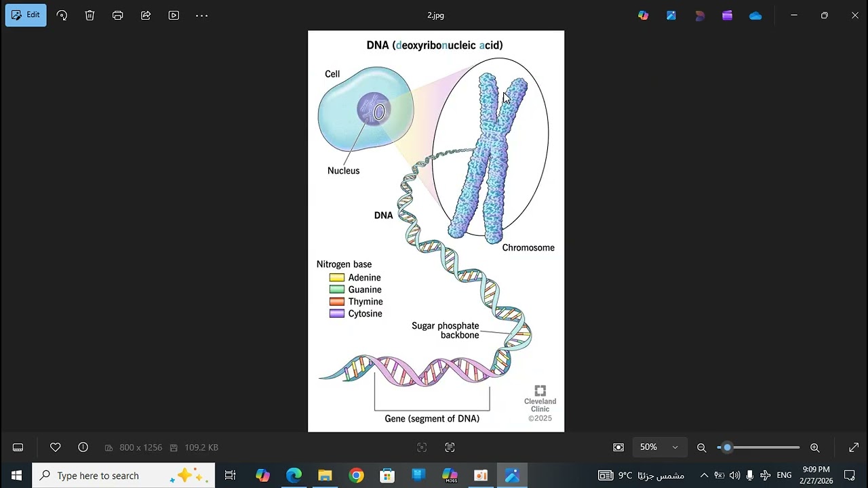Click the DNA diagram image

(436, 231)
